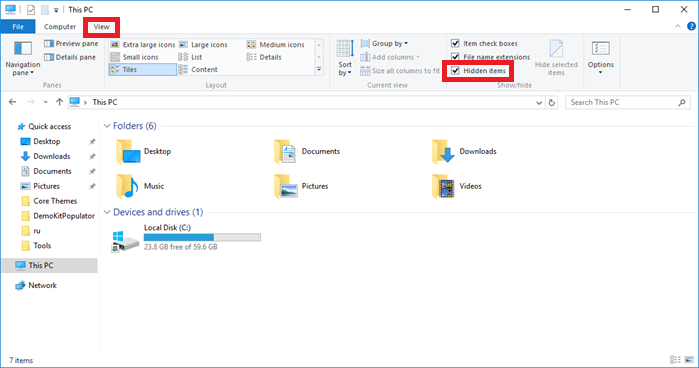The height and width of the screenshot is (368, 699).
Task: Toggle the Details pane
Action: coord(70,57)
